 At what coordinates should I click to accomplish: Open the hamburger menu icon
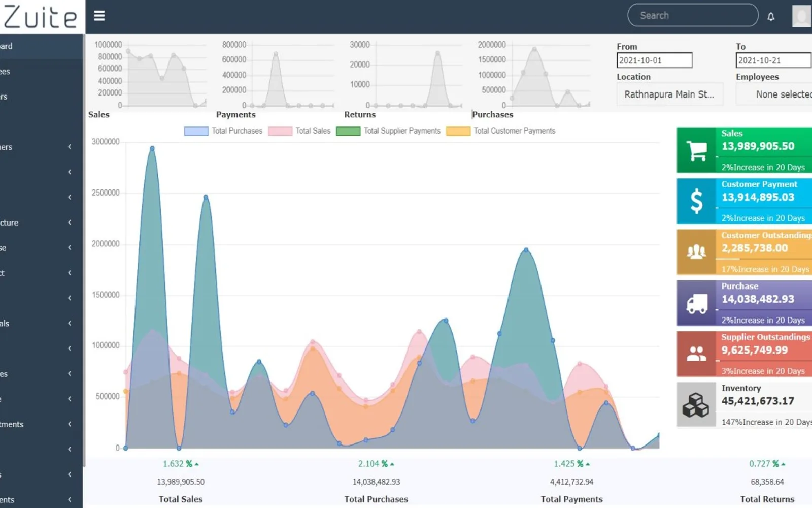pos(99,16)
